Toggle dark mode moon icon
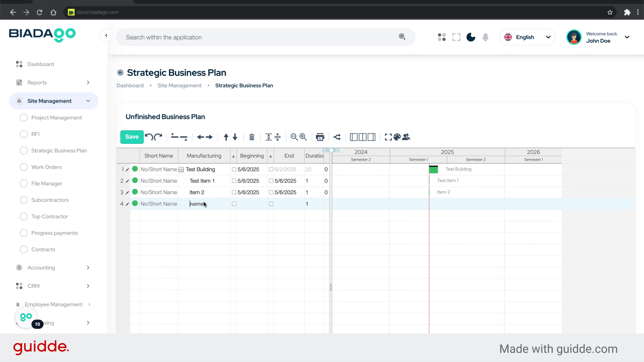This screenshot has width=644, height=362. point(471,37)
